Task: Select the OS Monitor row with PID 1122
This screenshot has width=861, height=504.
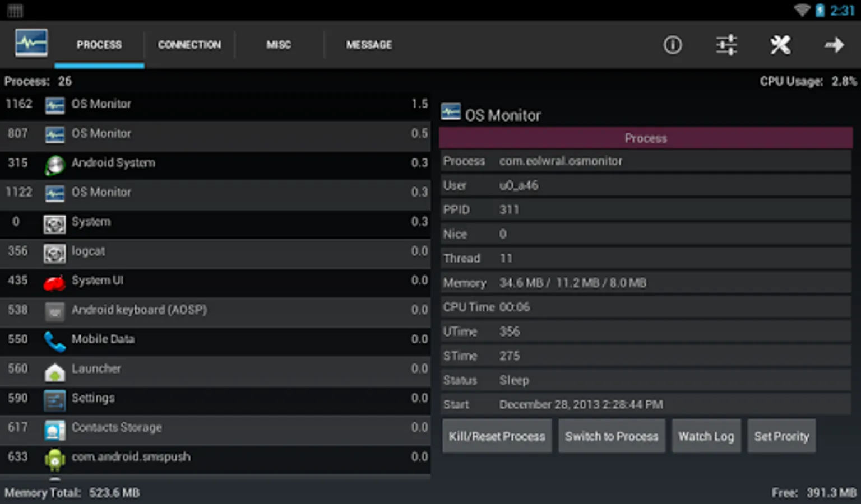Action: tap(215, 194)
